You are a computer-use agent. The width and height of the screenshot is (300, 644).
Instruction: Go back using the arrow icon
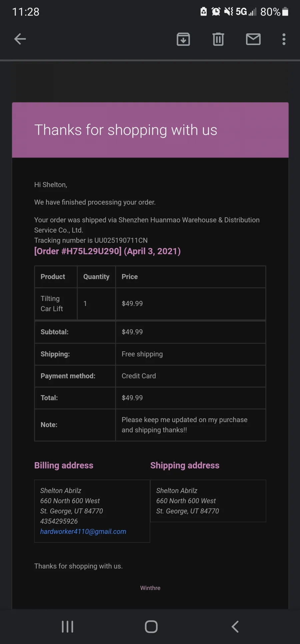click(x=20, y=39)
